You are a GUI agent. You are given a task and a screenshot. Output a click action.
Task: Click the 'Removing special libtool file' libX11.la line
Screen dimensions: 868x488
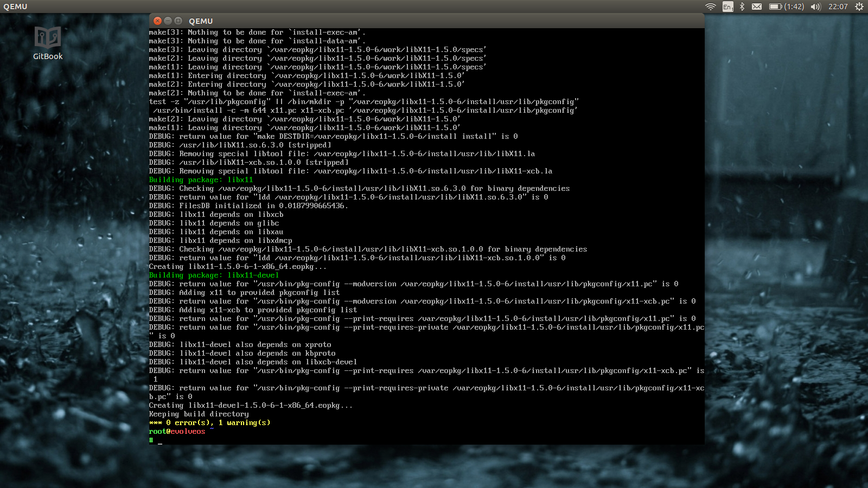(342, 153)
